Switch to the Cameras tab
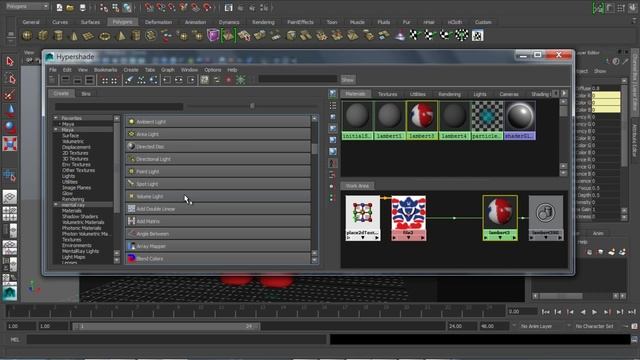Screen dimensions: 640x360 coord(509,94)
